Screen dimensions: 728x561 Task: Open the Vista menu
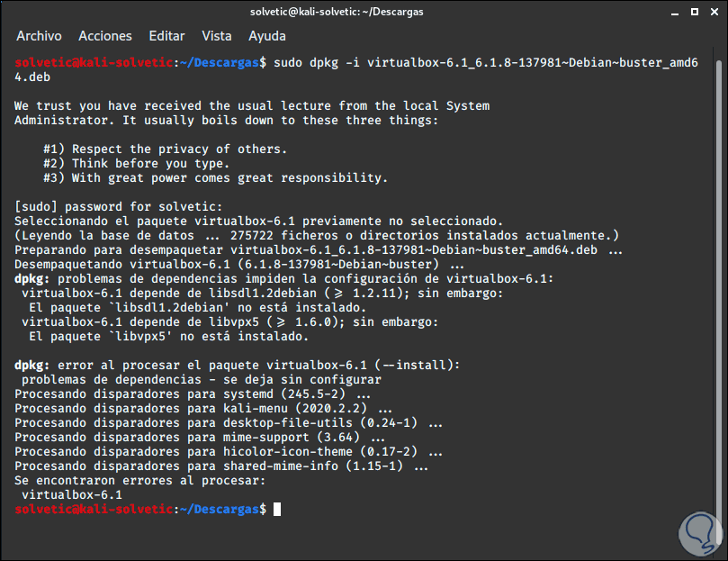[x=217, y=36]
